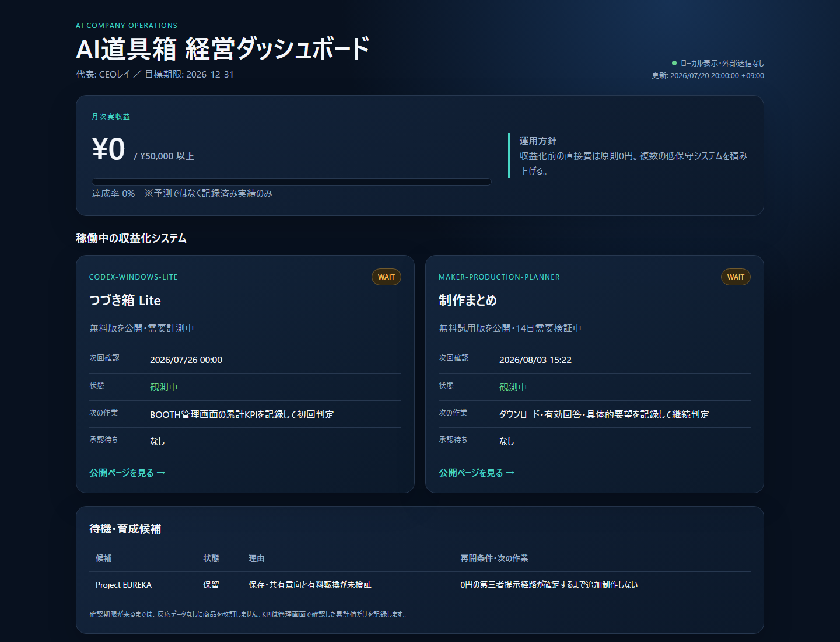The image size is (840, 642).
Task: Click 無料試用版を公開・14日需要検証中 description
Action: pos(510,328)
